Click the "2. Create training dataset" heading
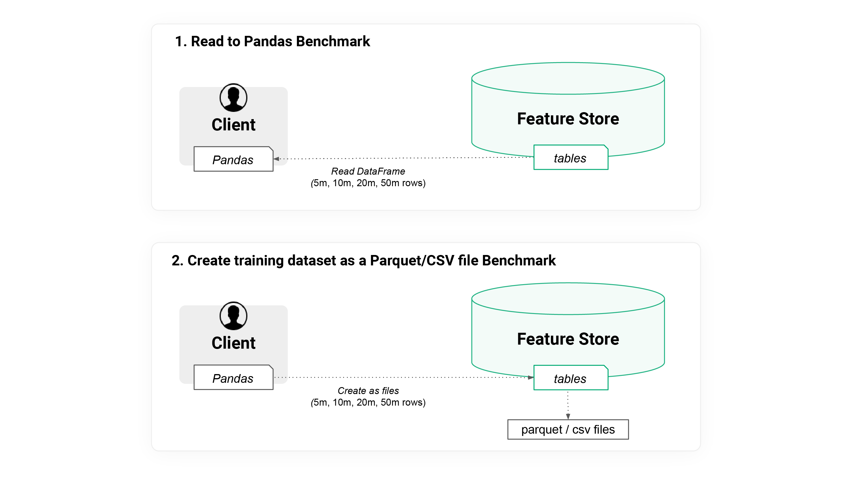This screenshot has width=868, height=488. [363, 260]
